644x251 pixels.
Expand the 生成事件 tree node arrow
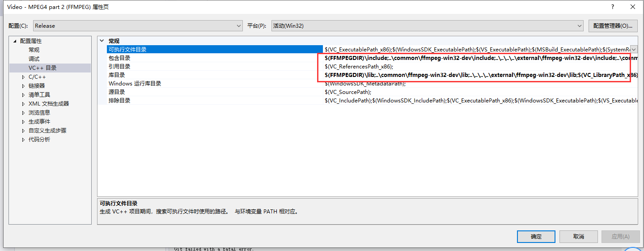[x=24, y=122]
